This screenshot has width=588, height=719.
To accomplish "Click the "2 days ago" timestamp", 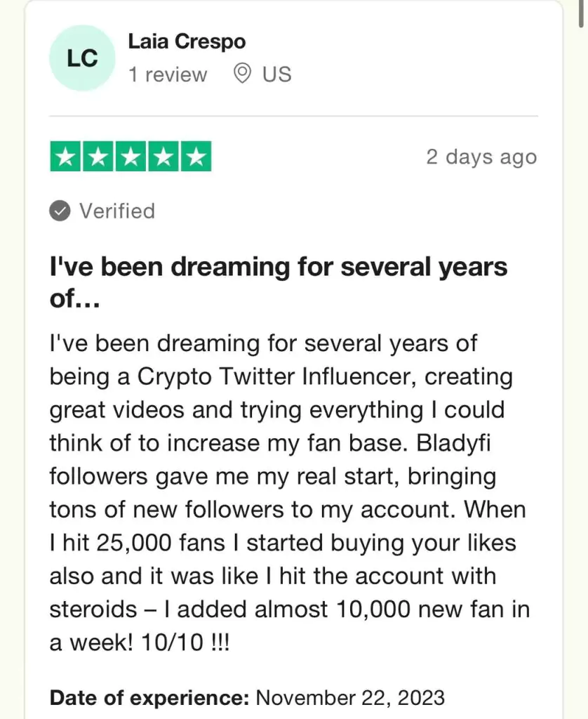I will [481, 157].
